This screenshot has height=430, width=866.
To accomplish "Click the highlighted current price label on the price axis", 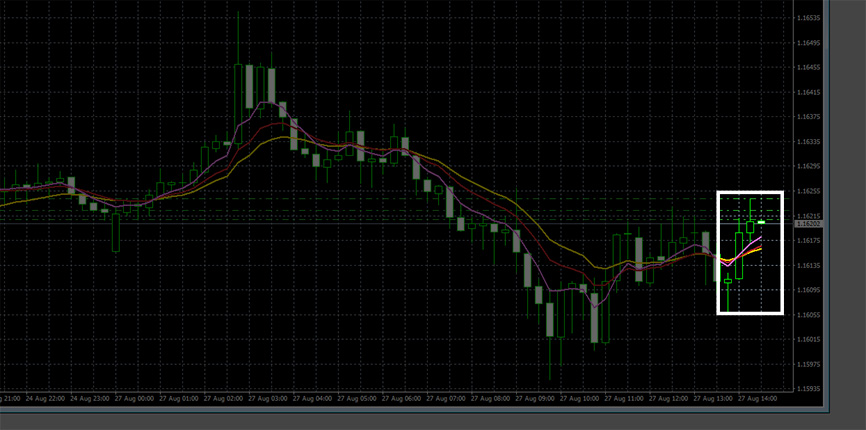I will pos(808,224).
